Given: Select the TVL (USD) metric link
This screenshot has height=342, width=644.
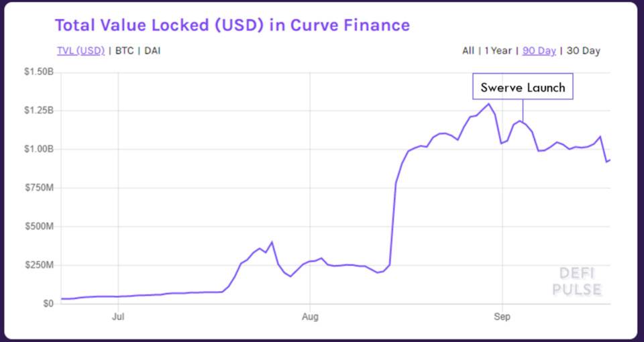Looking at the screenshot, I should point(80,51).
